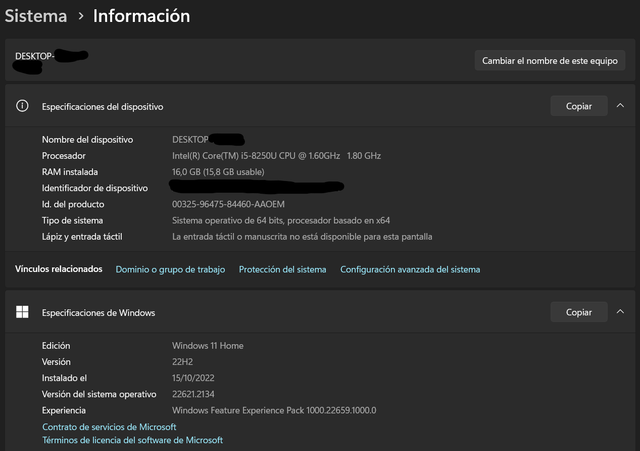Click the Versión del sistema operativo label

(99, 394)
